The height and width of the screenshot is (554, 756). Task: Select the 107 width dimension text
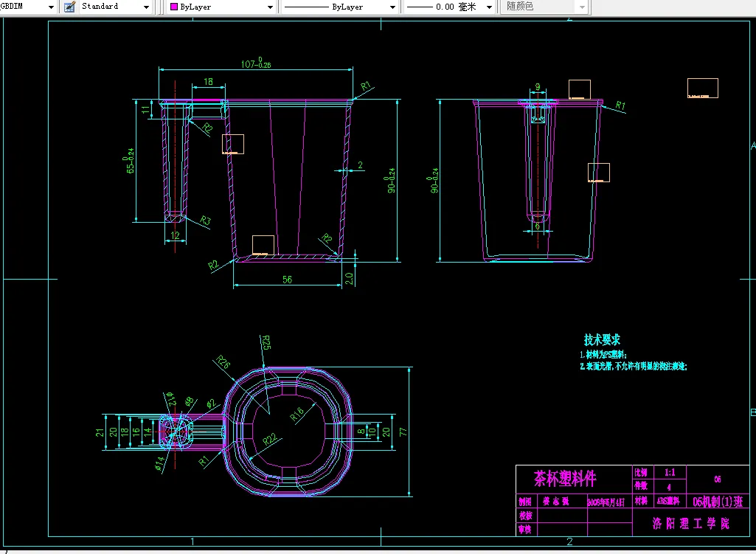click(x=256, y=63)
